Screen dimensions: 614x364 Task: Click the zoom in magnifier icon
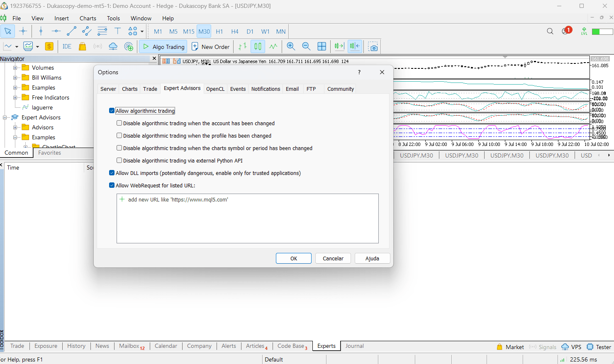[x=291, y=46]
